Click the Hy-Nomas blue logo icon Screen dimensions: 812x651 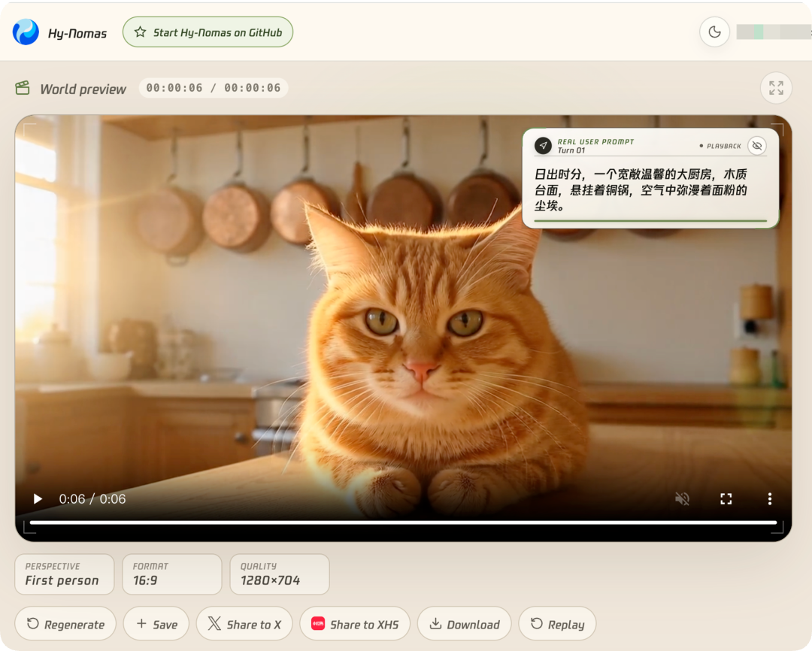tap(26, 32)
